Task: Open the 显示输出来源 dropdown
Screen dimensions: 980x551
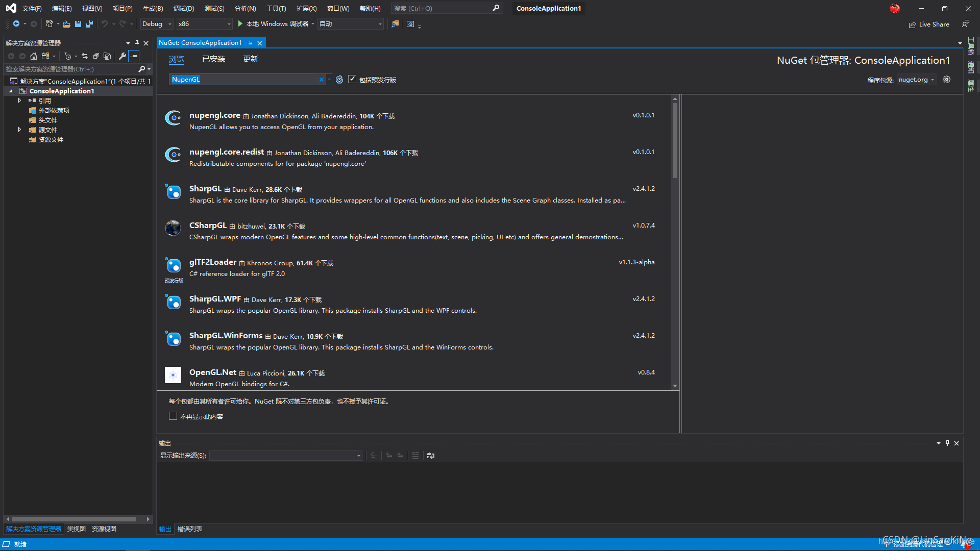Action: (286, 456)
